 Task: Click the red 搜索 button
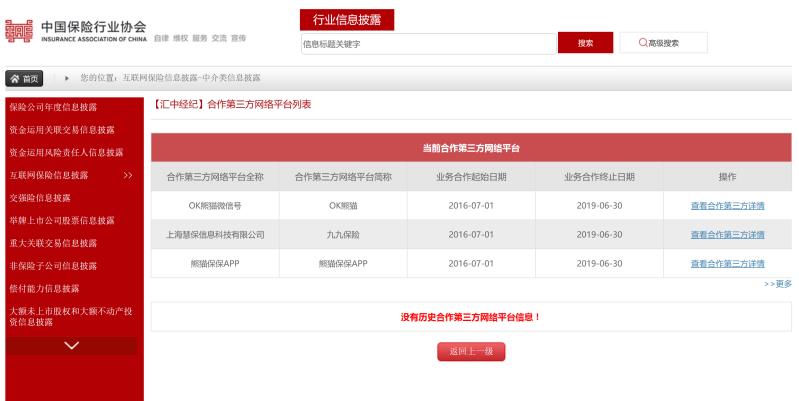point(585,43)
